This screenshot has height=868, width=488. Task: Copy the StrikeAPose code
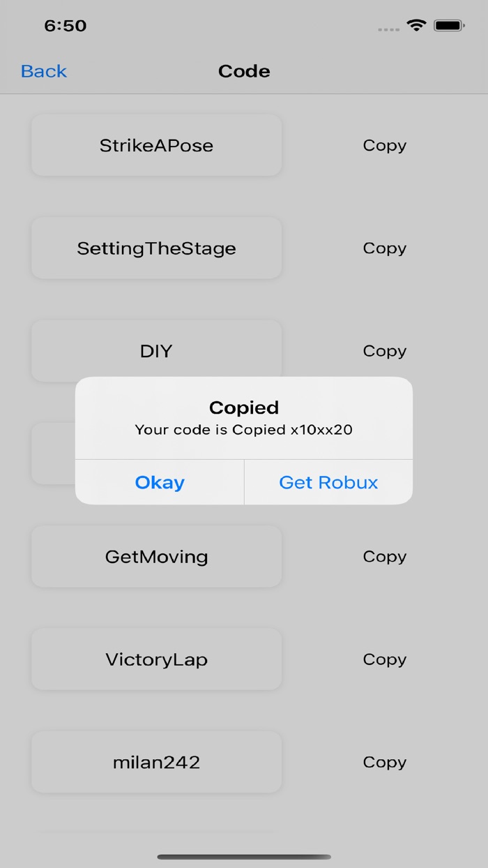point(384,145)
